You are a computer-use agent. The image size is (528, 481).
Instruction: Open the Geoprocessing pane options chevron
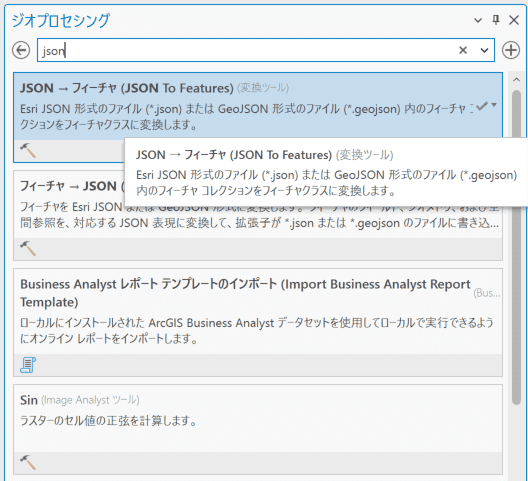[478, 21]
